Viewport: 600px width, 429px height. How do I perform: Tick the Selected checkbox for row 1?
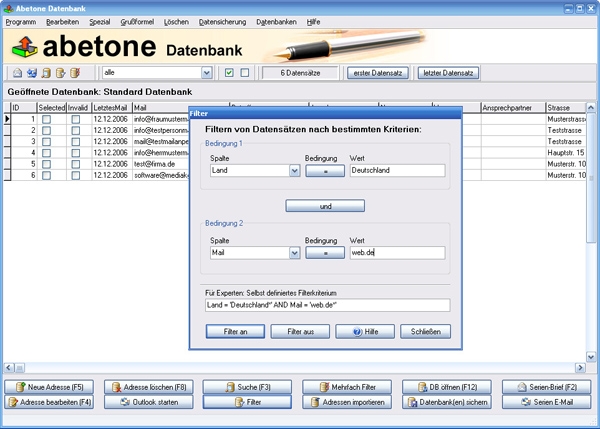(46, 119)
